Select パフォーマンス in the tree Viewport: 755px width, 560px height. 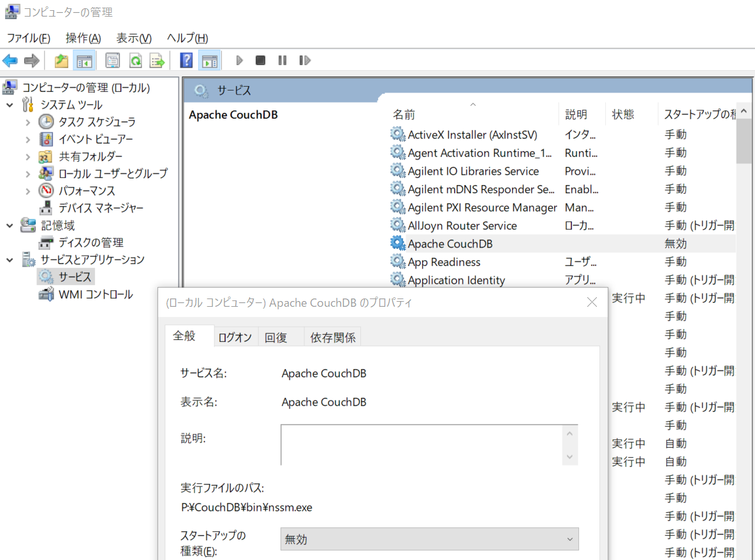click(87, 191)
